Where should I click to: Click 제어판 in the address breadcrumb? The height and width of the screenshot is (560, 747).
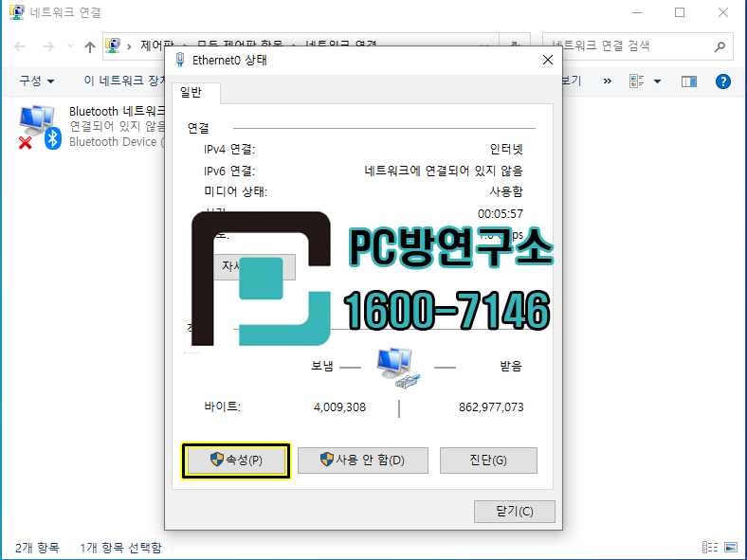pos(157,45)
